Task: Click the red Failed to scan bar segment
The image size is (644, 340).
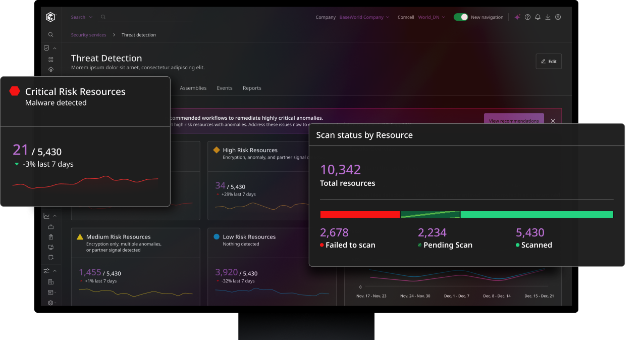Action: click(x=359, y=215)
